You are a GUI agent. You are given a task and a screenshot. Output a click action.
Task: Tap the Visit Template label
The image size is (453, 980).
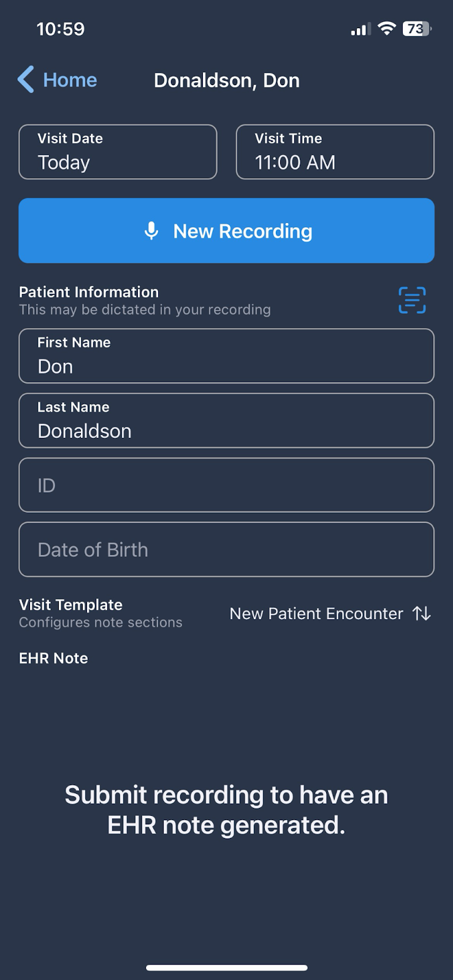point(70,605)
